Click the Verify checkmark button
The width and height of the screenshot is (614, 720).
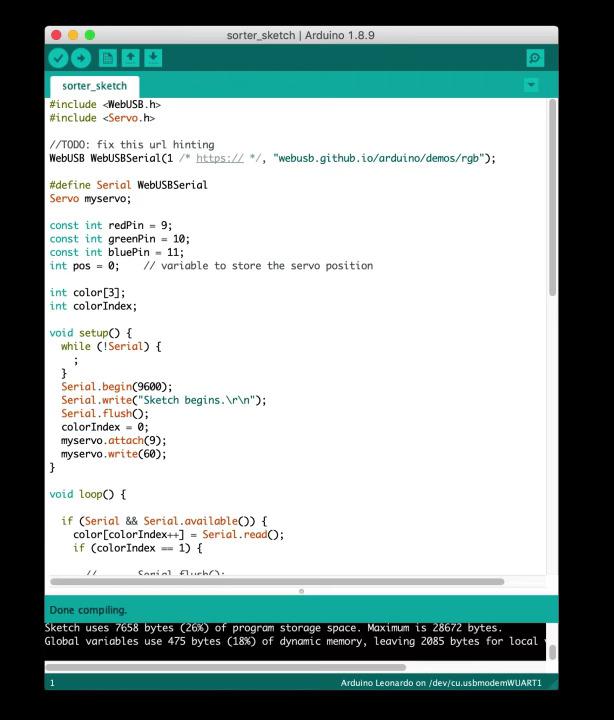coord(58,58)
